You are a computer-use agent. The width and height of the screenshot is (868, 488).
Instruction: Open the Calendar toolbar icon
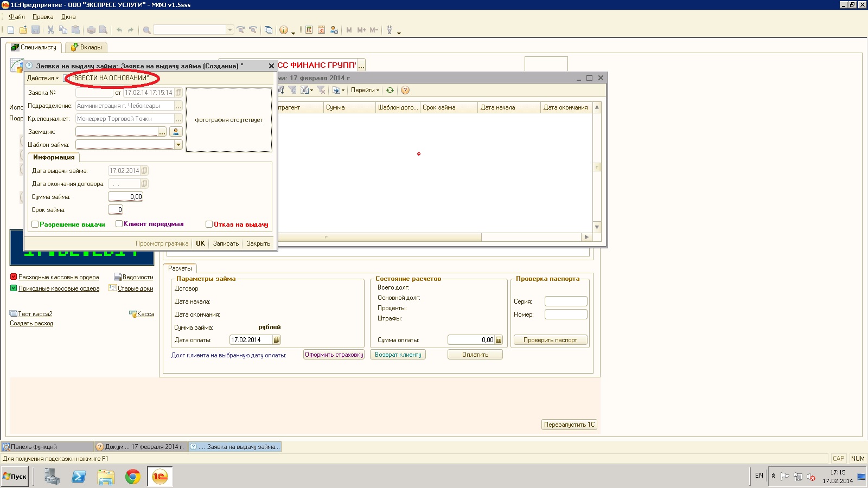pos(321,30)
